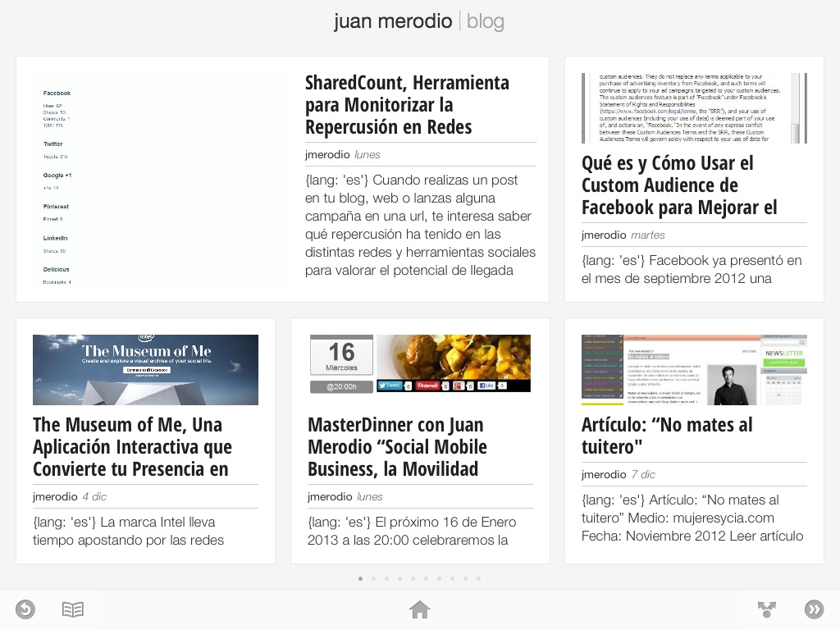Jump to the last page indicator dot
840x630 pixels.
[x=478, y=578]
